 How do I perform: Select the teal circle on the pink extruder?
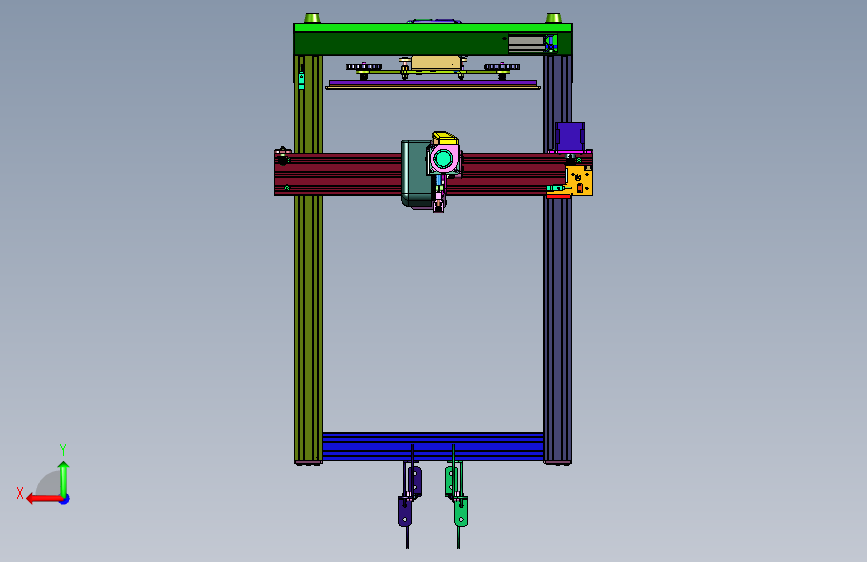tap(443, 159)
